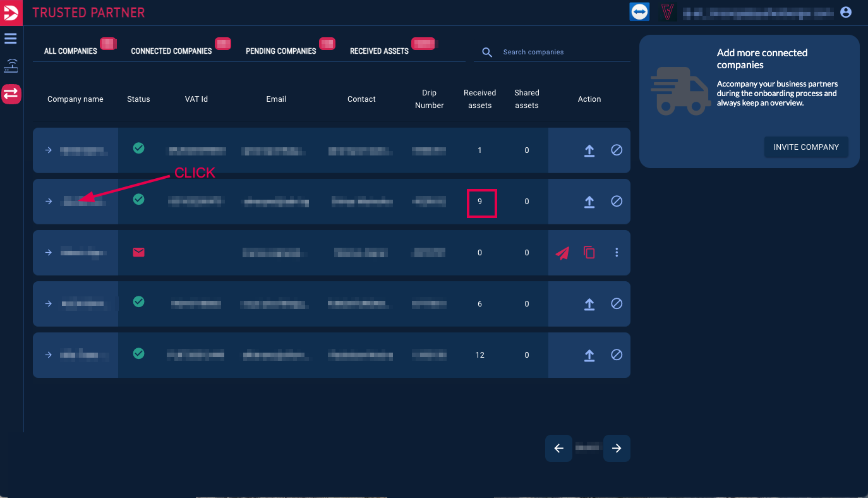
Task: Open the Received Assets tab
Action: 379,51
